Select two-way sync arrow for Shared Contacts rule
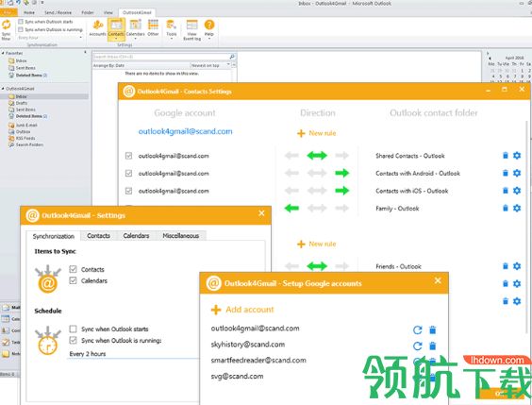 (317, 156)
